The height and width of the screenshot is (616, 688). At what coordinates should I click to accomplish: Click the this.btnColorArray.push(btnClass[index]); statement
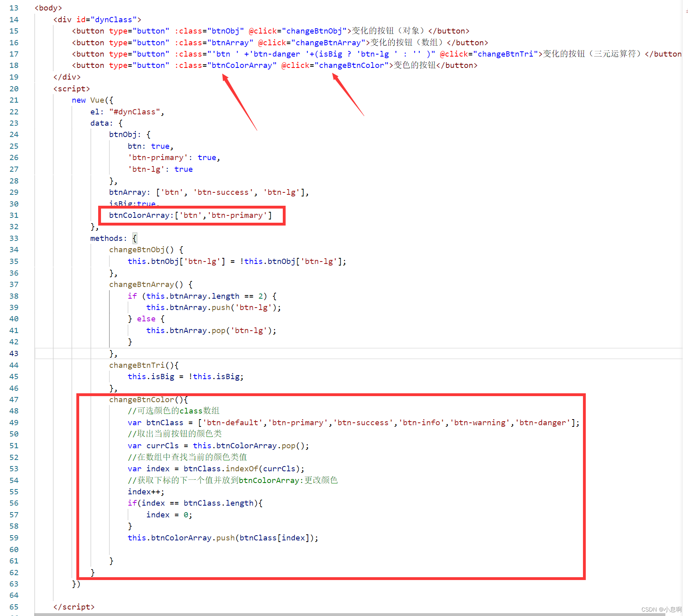pos(223,538)
